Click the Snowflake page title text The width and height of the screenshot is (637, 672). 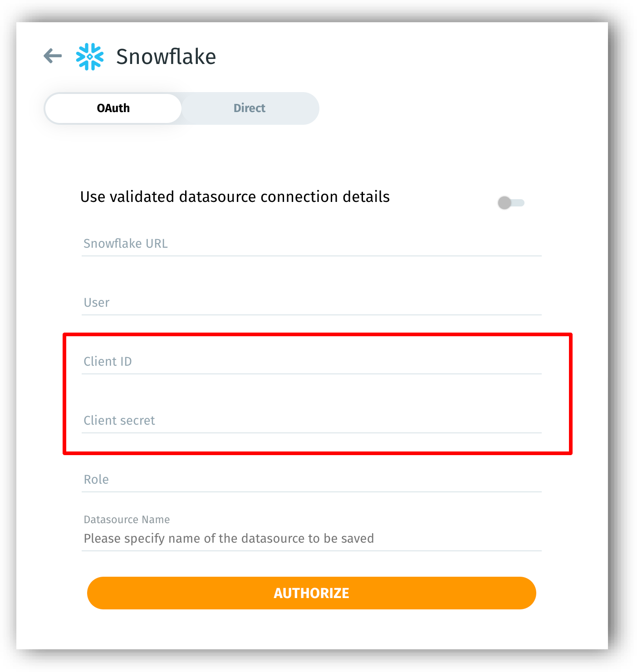coord(166,57)
